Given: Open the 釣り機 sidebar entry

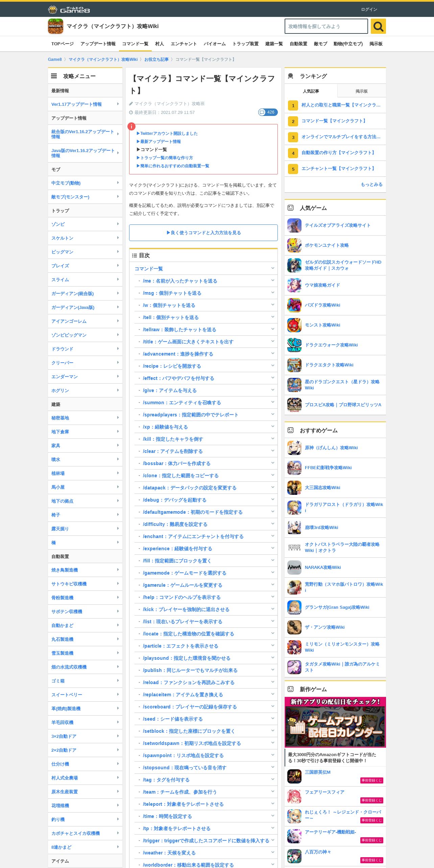Looking at the screenshot, I should tap(85, 819).
